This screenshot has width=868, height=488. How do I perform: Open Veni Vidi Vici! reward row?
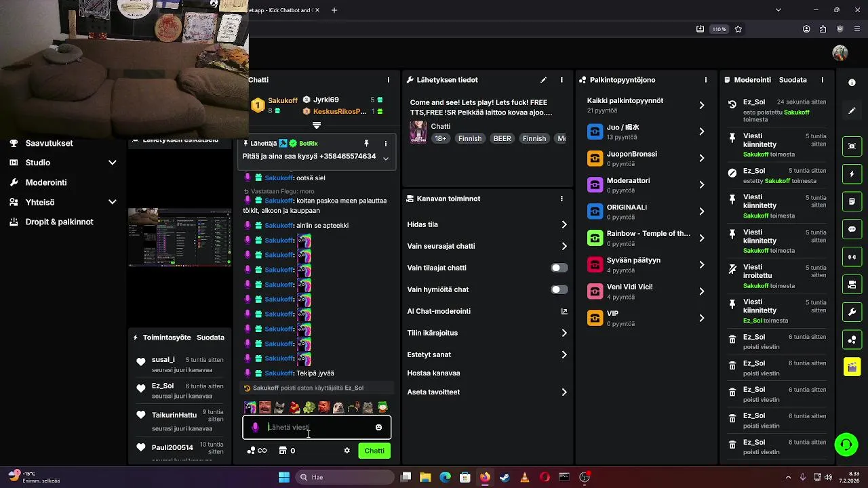646,291
